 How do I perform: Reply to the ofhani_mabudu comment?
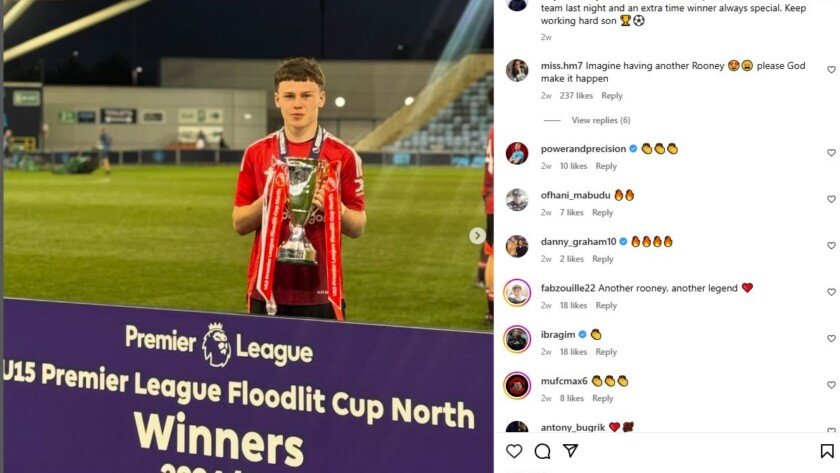(x=602, y=212)
